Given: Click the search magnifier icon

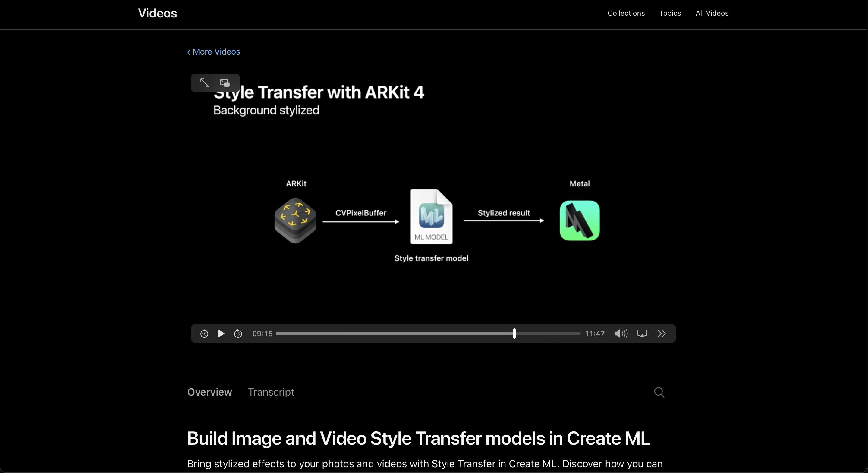Looking at the screenshot, I should pos(659,392).
